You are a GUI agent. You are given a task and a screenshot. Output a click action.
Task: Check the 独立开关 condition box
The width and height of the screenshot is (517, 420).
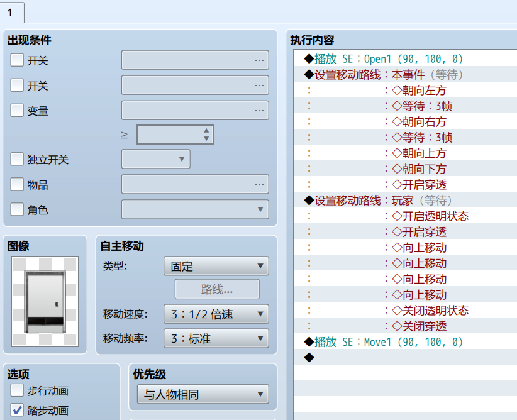pyautogui.click(x=17, y=159)
